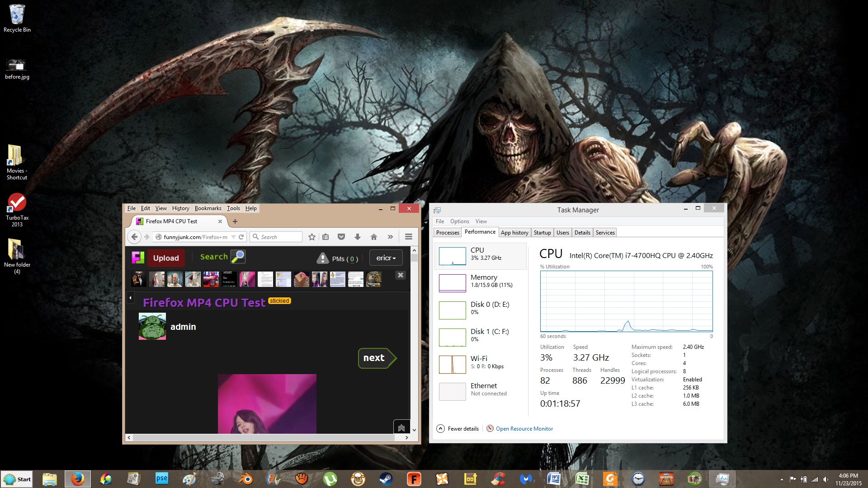The height and width of the screenshot is (488, 868).
Task: Click the warning triangle notifications icon
Action: tap(322, 258)
